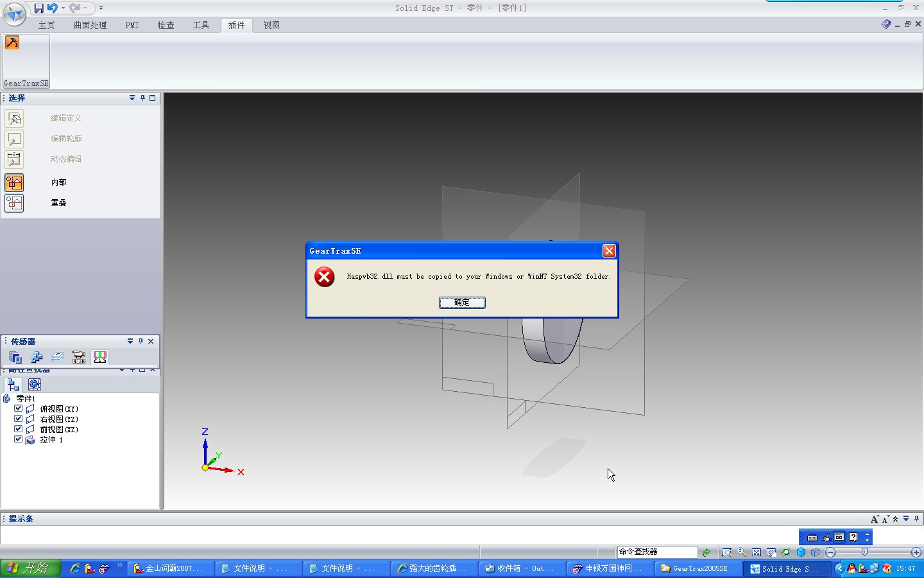Select the 零件1 root node in PathFinder
Image resolution: width=924 pixels, height=578 pixels.
click(x=26, y=399)
